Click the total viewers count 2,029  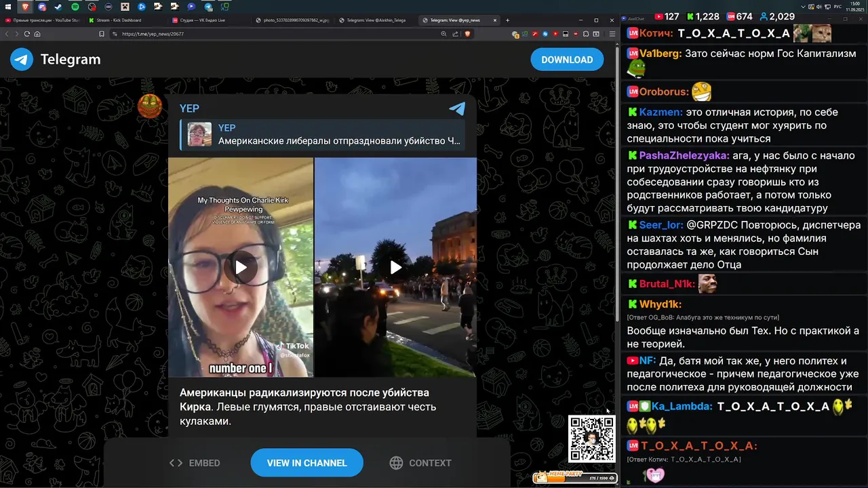(777, 16)
